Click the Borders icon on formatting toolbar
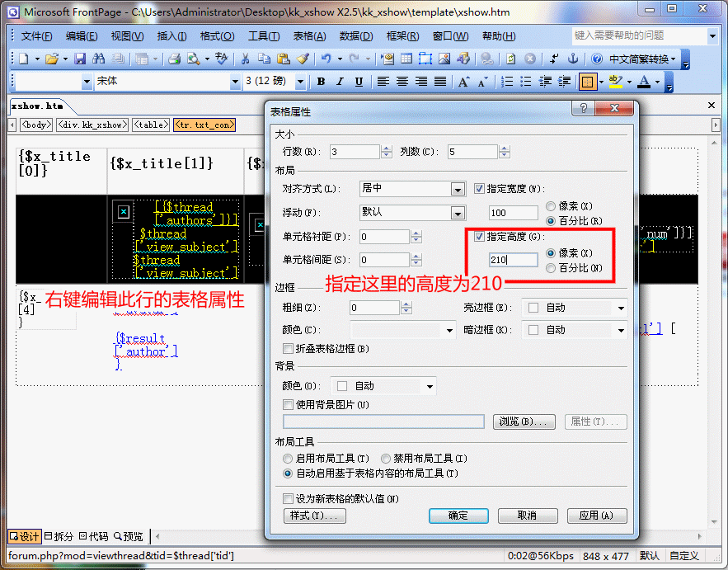Viewport: 728px width, 570px height. tap(587, 82)
